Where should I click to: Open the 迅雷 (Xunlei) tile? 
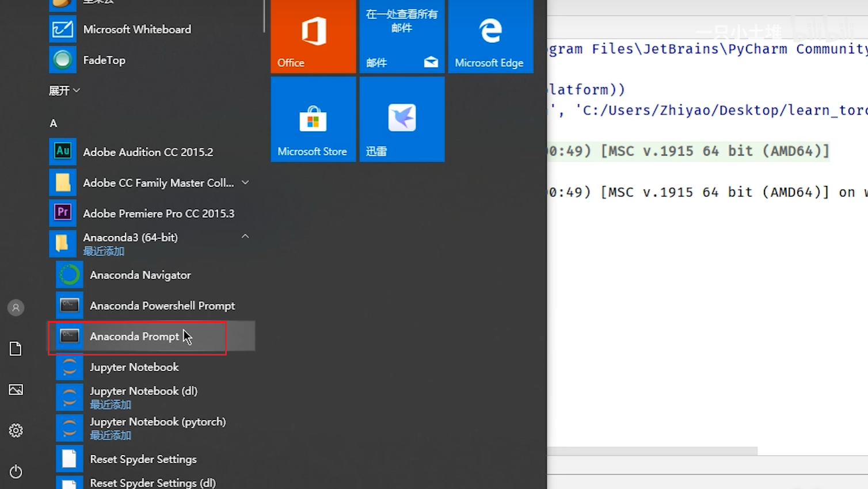[402, 119]
